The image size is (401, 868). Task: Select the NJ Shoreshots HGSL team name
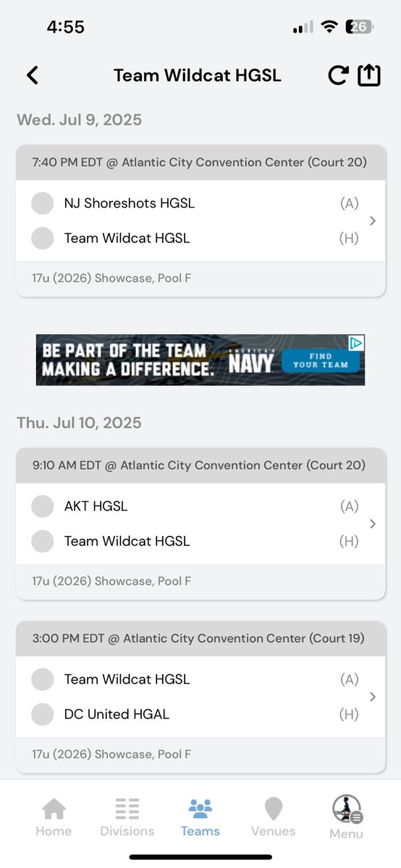130,203
